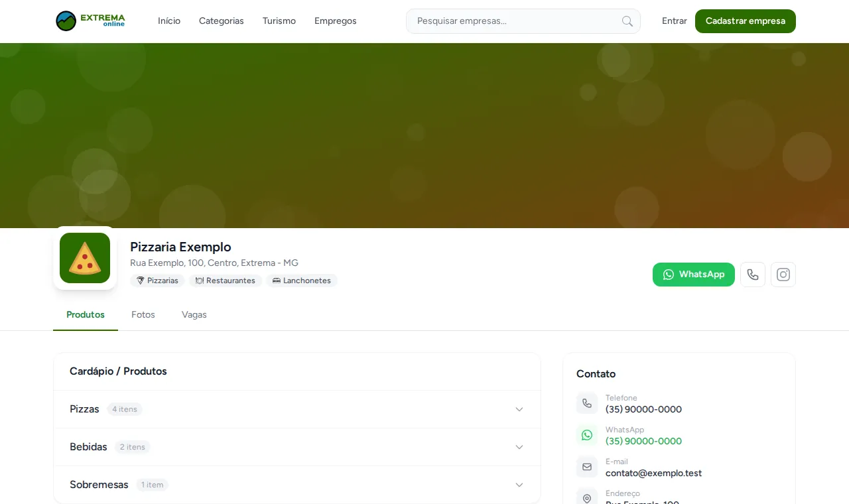The width and height of the screenshot is (849, 504).
Task: Click the '2 itens' badge next to Bebidas
Action: (x=133, y=447)
